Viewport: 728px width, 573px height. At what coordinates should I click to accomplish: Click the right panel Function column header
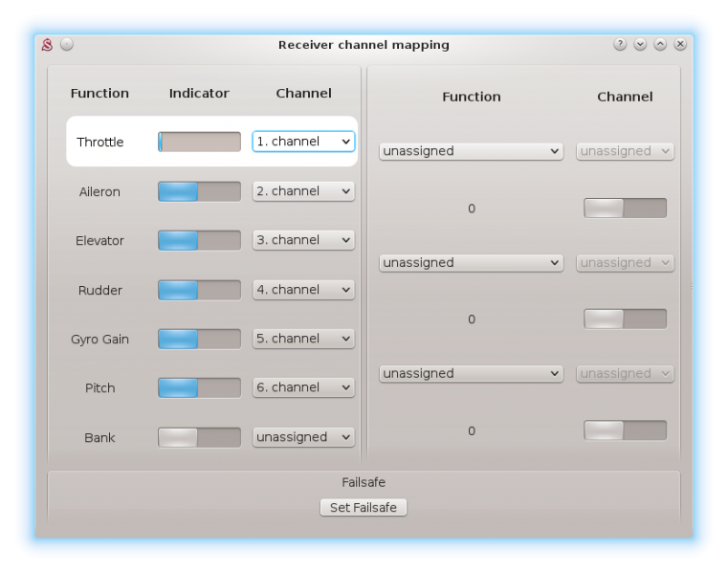tap(472, 97)
